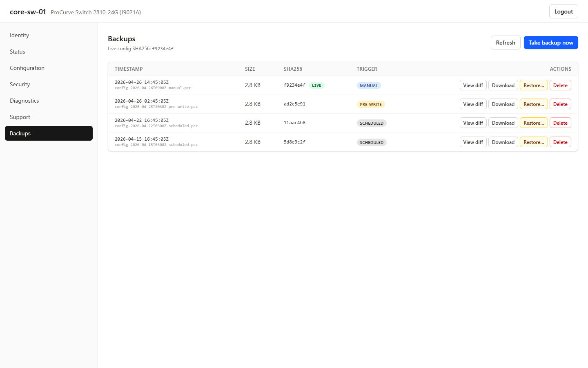This screenshot has height=368, width=588.
Task: Click SCHEDULED badge in 5d8e3c2f row
Action: click(x=372, y=142)
